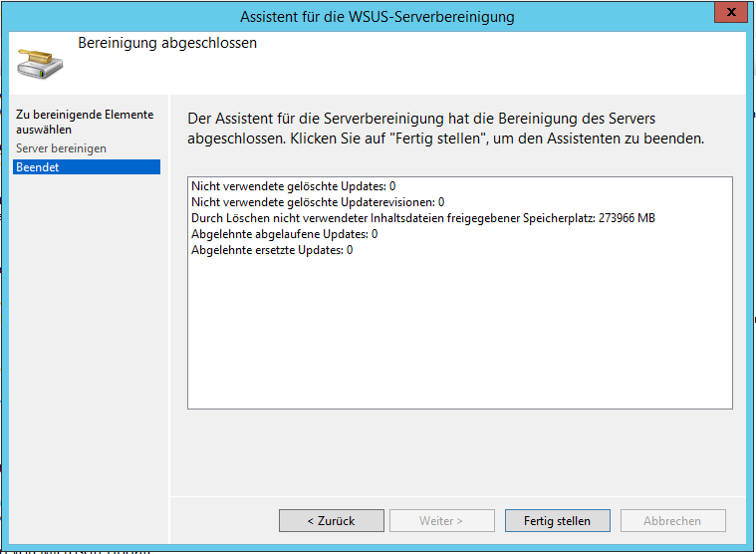Click the empty area of the results box
This screenshot has height=554, width=756.
(459, 339)
